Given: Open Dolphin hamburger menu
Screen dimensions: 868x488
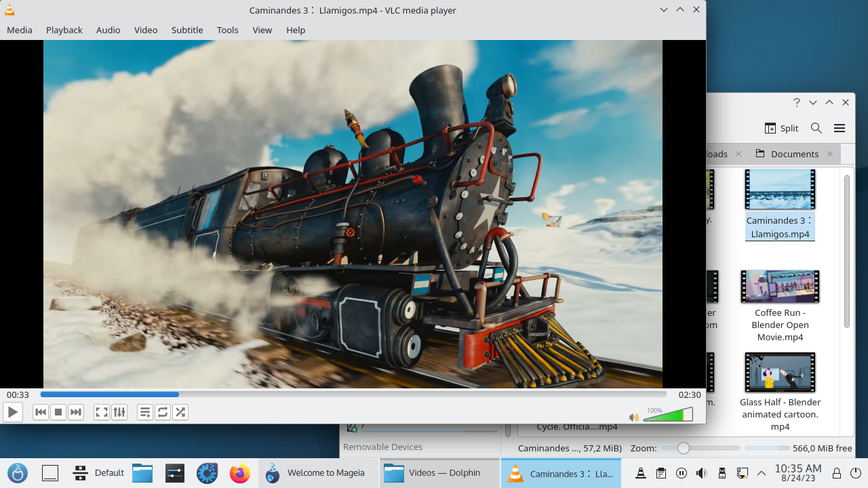Looking at the screenshot, I should pos(840,128).
